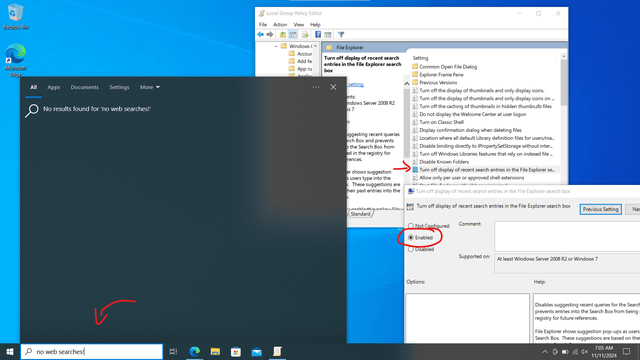
Task: Open the blue Help toolbar icon
Action: 318,35
